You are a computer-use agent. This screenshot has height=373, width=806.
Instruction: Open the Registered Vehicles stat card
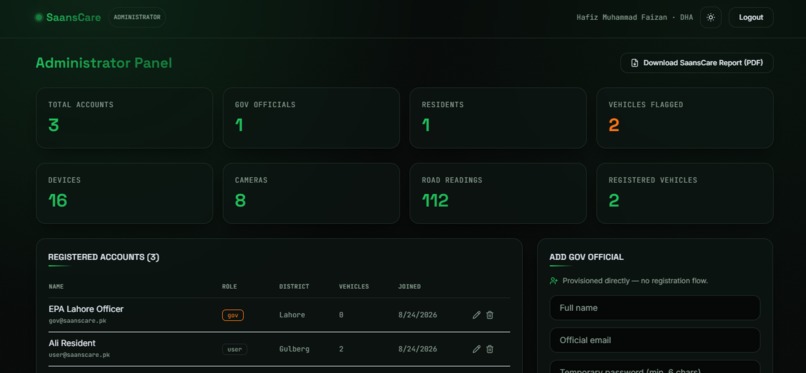tap(685, 193)
